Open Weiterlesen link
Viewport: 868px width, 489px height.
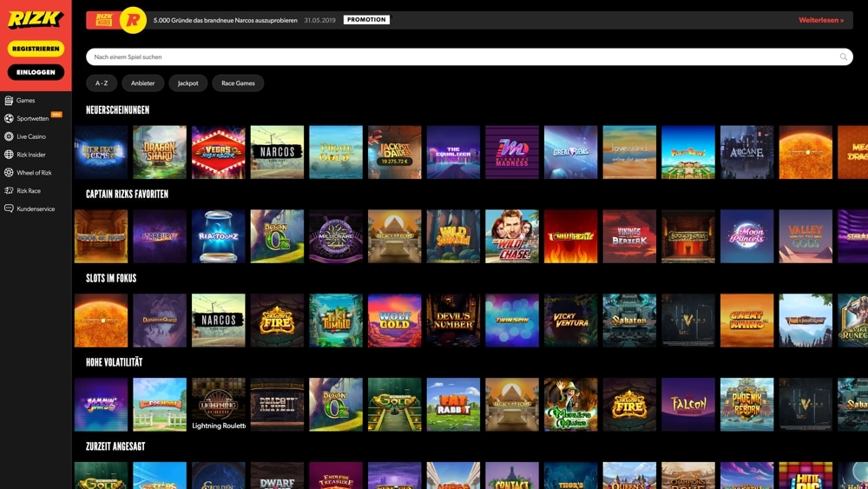tap(821, 20)
